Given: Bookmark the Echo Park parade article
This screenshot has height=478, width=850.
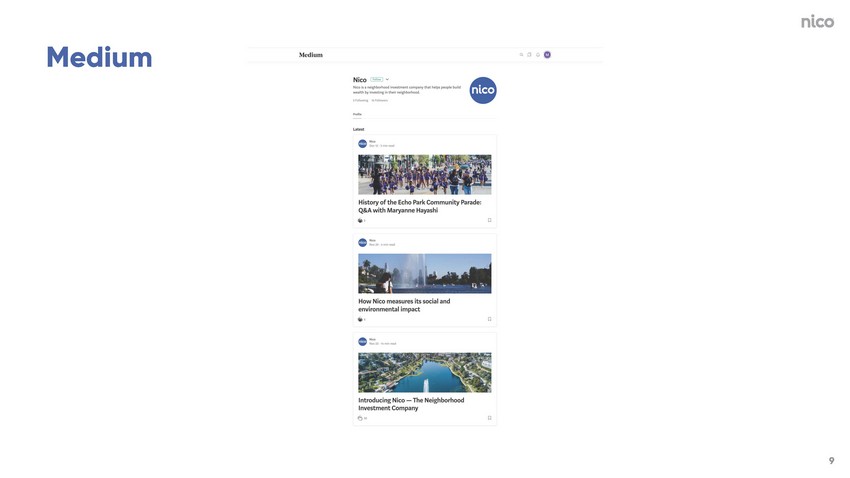Looking at the screenshot, I should click(490, 220).
